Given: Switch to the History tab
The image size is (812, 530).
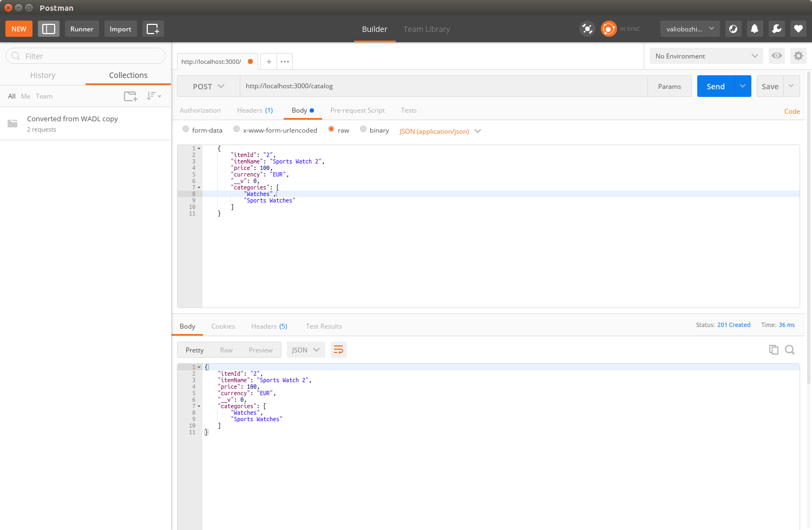Looking at the screenshot, I should click(x=43, y=75).
